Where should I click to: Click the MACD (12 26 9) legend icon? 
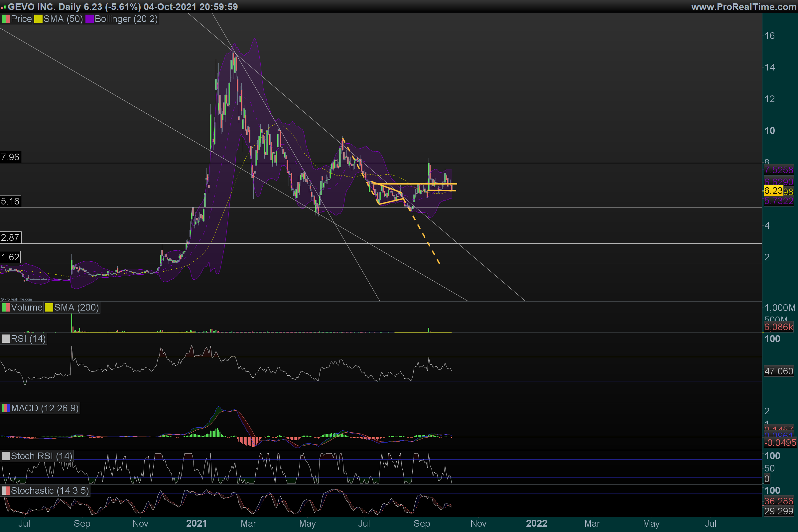[x=6, y=408]
